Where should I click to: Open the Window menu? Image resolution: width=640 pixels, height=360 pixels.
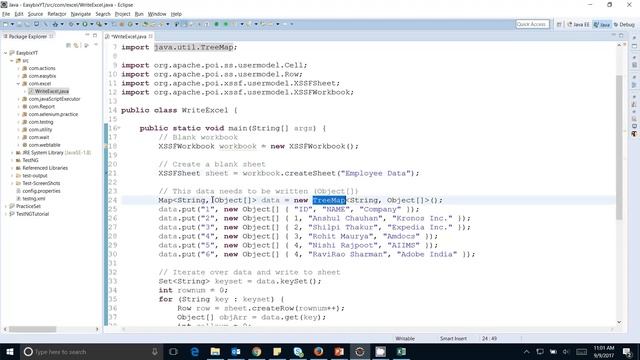[157, 14]
